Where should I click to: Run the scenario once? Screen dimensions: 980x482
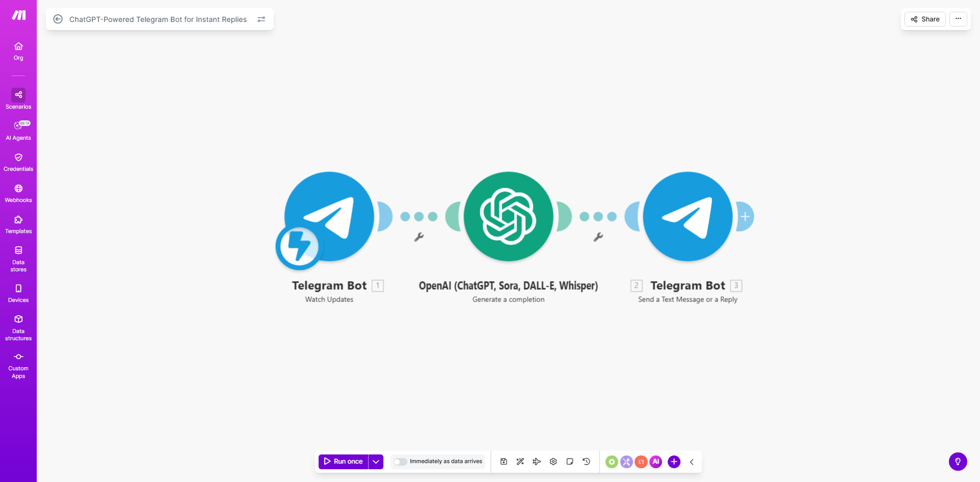click(x=344, y=462)
